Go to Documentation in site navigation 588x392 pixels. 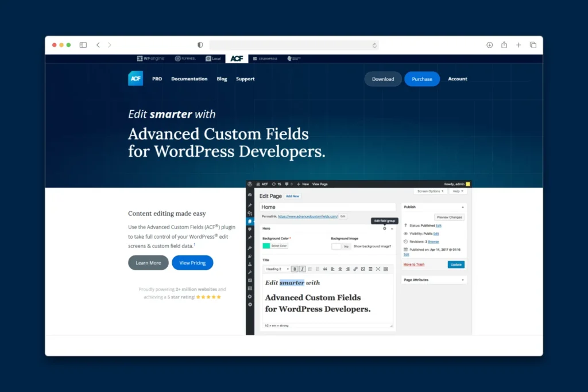click(x=189, y=79)
